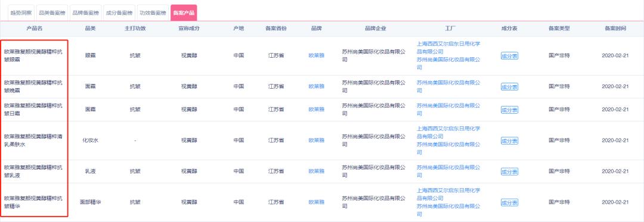Open 苏州尚美 factory link in 眼霜 row
The height and width of the screenshot is (222, 644).
(x=448, y=63)
